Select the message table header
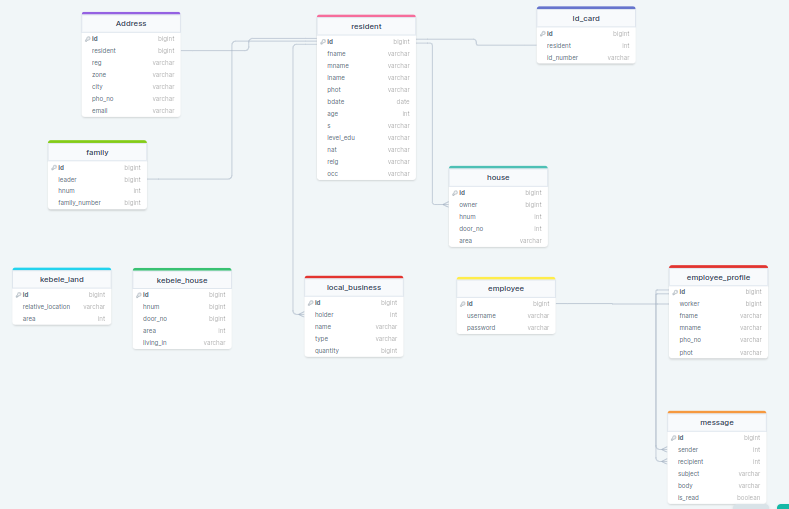Viewport: 789px width, 509px height. click(717, 422)
